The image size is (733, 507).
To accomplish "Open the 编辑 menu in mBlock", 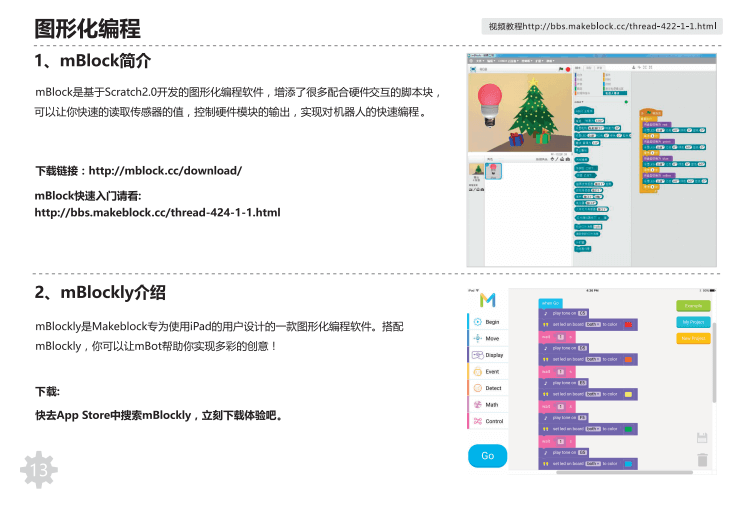I will pos(491,61).
